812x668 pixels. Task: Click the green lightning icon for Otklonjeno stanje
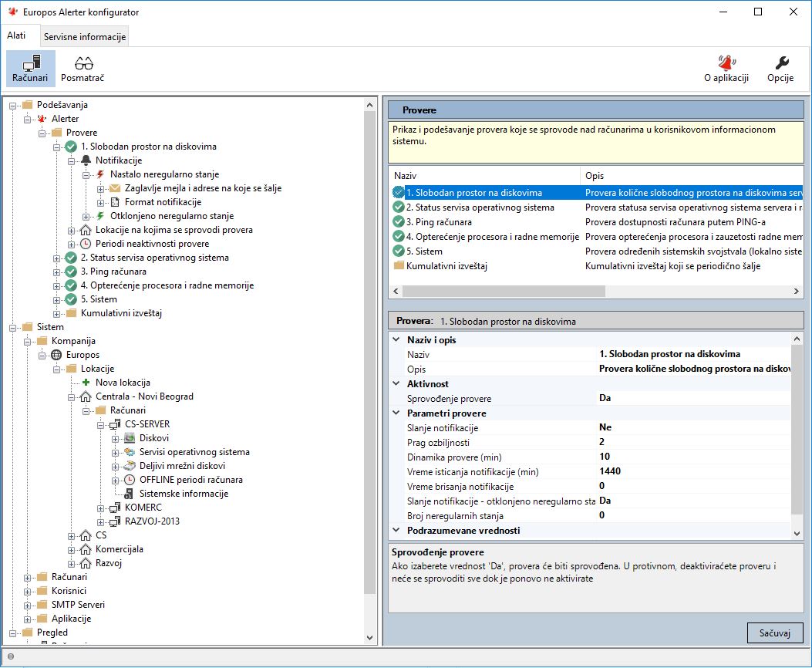(x=100, y=217)
